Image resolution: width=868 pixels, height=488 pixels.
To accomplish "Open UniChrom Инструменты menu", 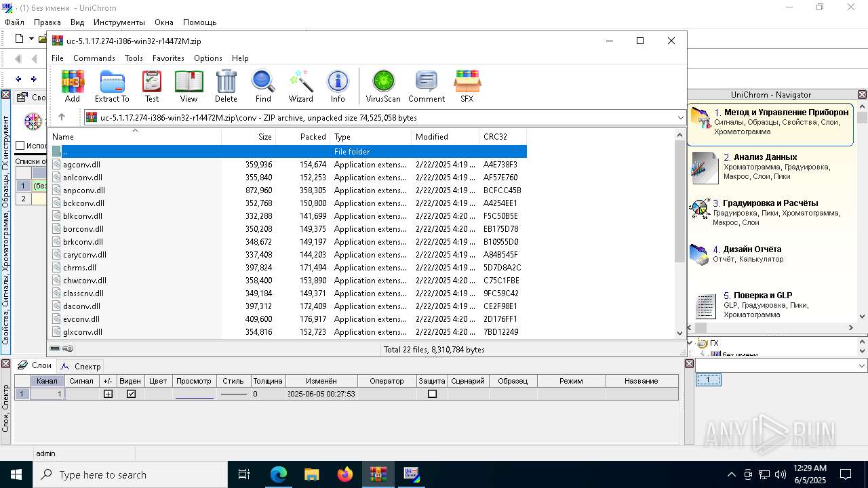I will tap(119, 22).
